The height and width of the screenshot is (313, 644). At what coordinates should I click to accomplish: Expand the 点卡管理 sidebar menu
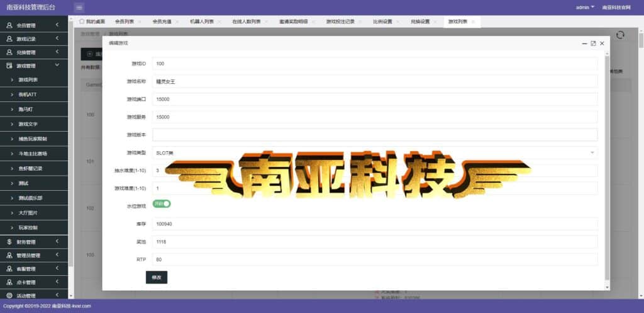coord(34,282)
